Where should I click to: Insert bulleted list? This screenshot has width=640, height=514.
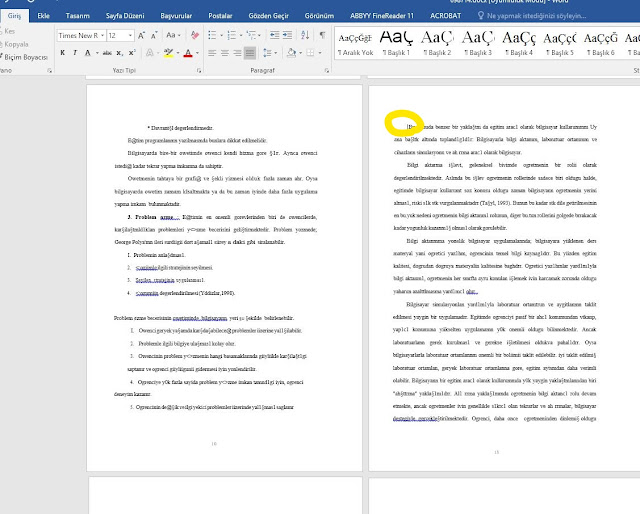(212, 35)
